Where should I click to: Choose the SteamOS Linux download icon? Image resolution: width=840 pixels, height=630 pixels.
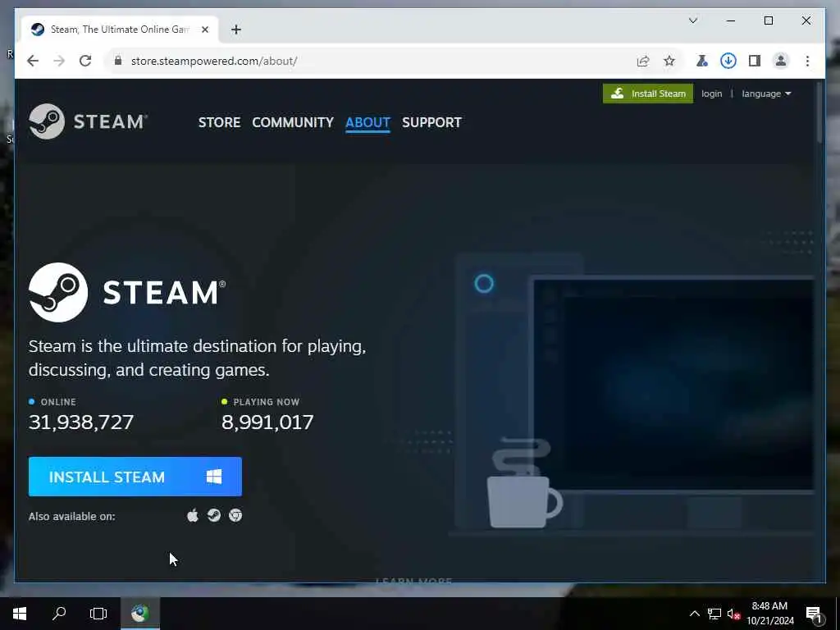coord(214,515)
